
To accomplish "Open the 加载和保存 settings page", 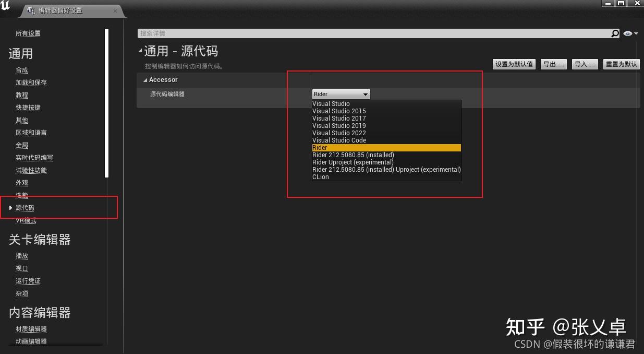I will pos(31,82).
